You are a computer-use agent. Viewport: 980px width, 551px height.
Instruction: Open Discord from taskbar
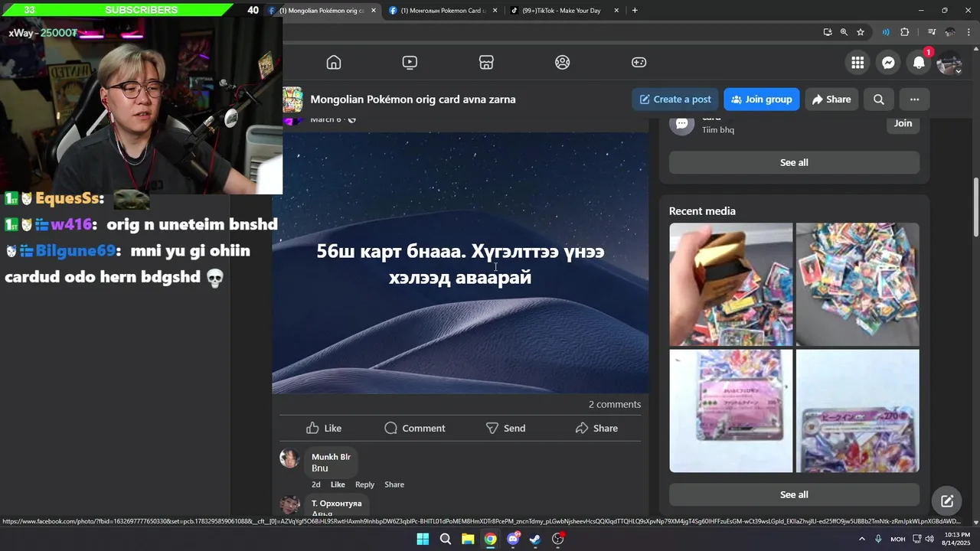(513, 540)
